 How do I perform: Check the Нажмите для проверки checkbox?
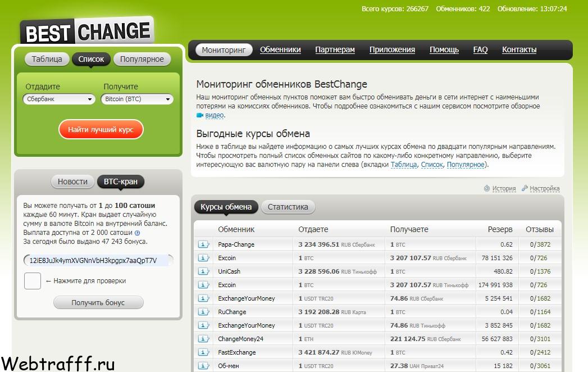32,281
